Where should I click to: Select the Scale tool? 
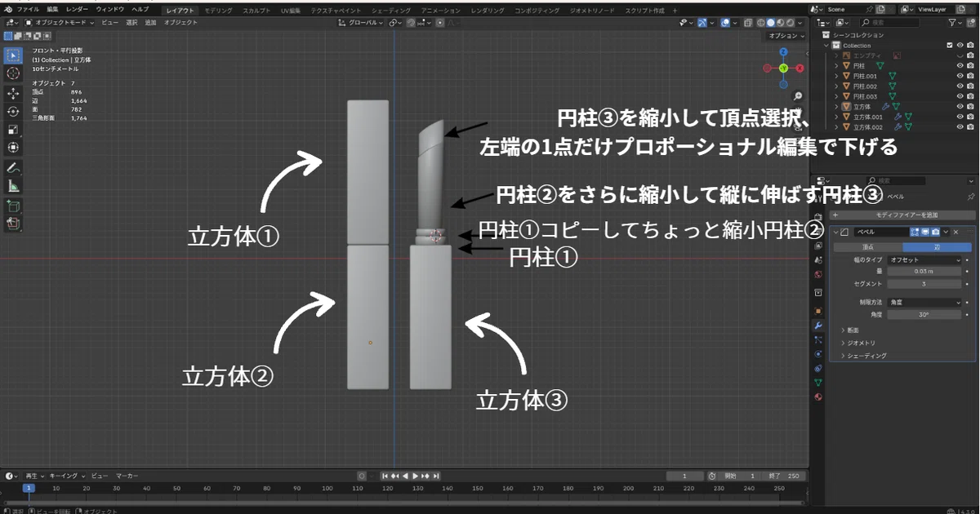13,129
